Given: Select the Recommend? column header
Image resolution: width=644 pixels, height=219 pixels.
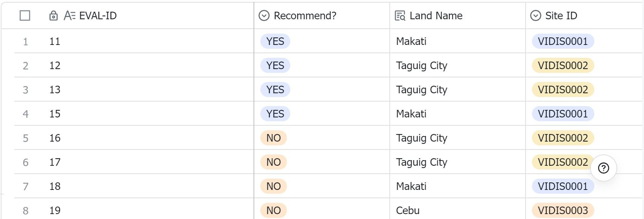Looking at the screenshot, I should pyautogui.click(x=322, y=15).
